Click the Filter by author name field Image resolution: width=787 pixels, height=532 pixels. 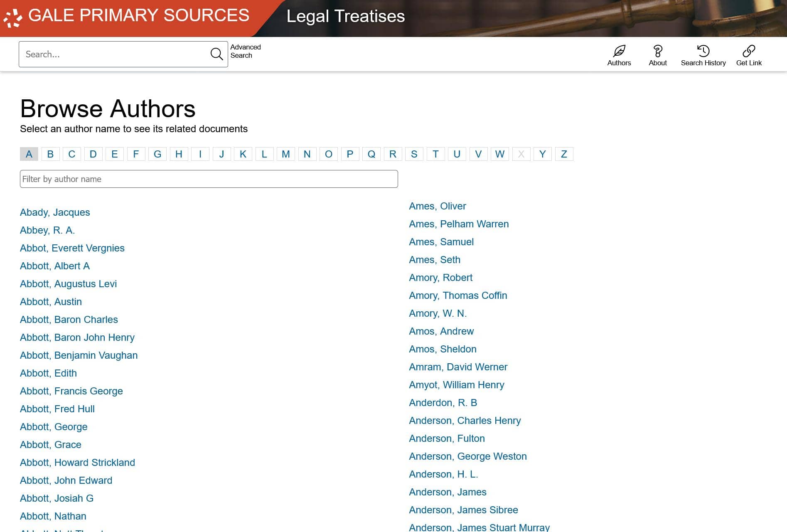coord(209,179)
